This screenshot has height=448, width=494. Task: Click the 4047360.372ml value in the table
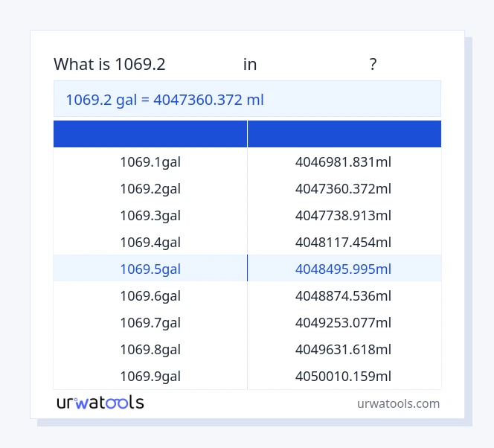click(x=343, y=188)
